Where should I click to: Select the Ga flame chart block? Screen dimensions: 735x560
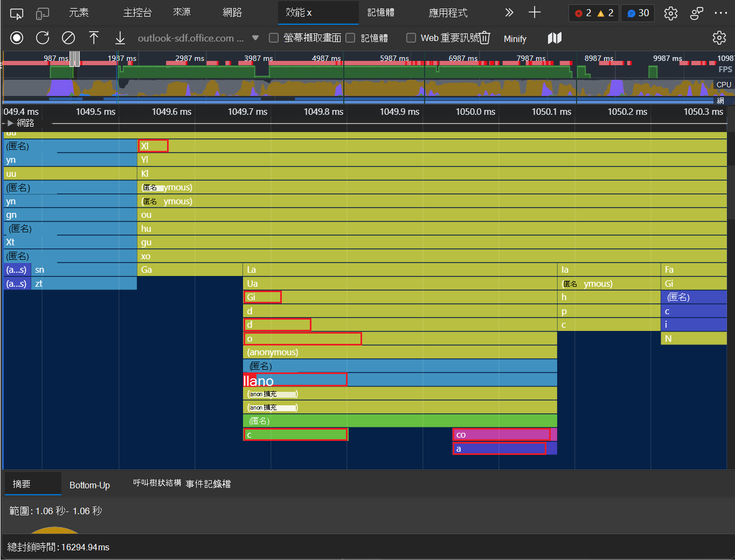(190, 269)
